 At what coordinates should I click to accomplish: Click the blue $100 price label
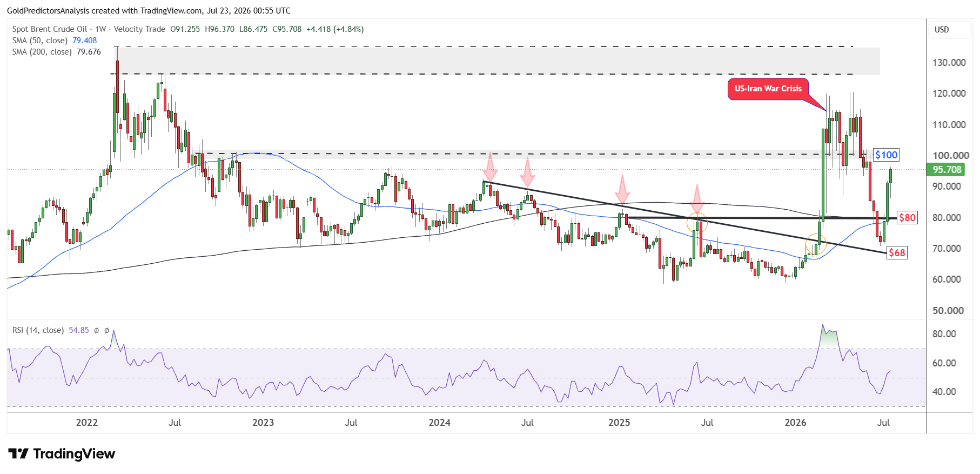886,155
